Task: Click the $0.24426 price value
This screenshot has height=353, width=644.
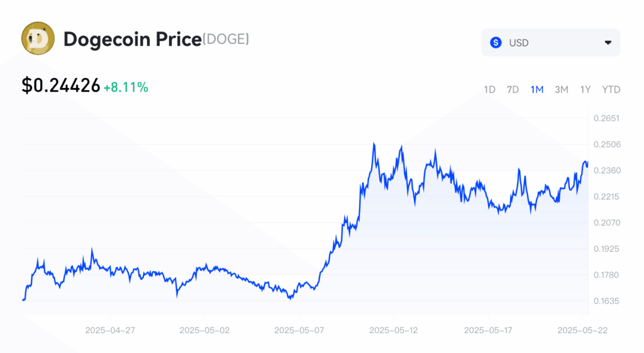Action: pos(61,85)
